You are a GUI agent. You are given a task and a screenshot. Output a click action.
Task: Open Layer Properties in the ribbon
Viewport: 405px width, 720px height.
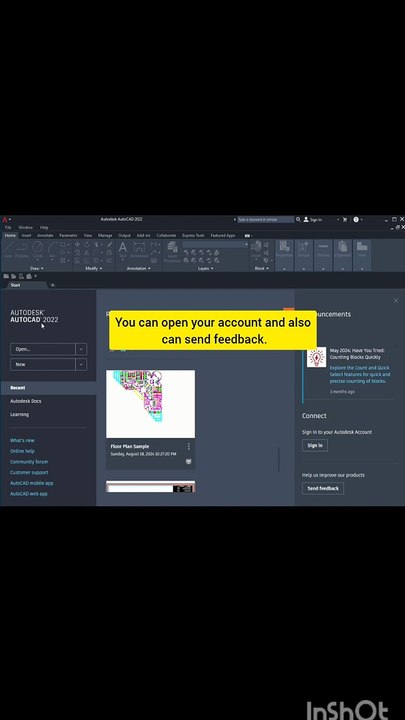click(173, 252)
